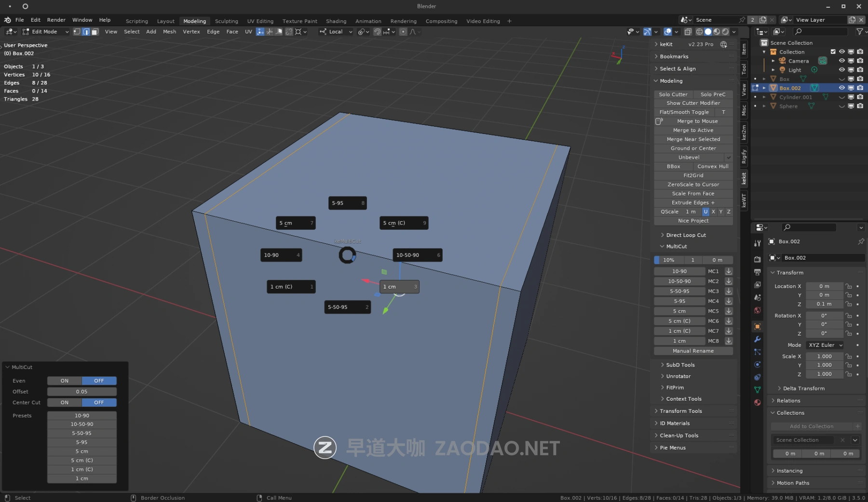
Task: Enable wireframe viewport shading
Action: [x=699, y=32]
